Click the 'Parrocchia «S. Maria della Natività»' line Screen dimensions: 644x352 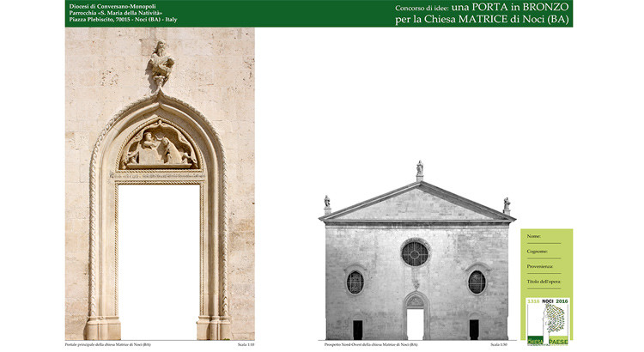115,13
